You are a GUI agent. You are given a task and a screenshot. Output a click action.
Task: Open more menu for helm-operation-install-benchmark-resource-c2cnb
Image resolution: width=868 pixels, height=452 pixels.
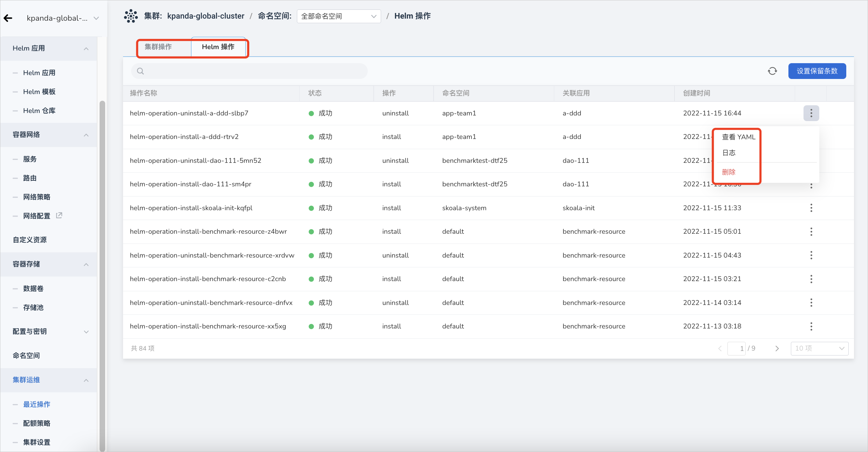pos(811,279)
